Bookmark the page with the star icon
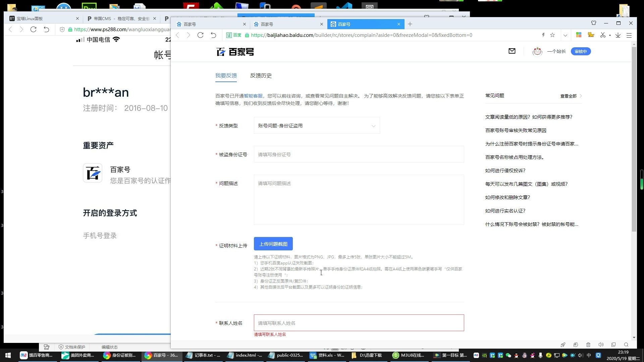Image resolution: width=644 pixels, height=362 pixels. [552, 35]
